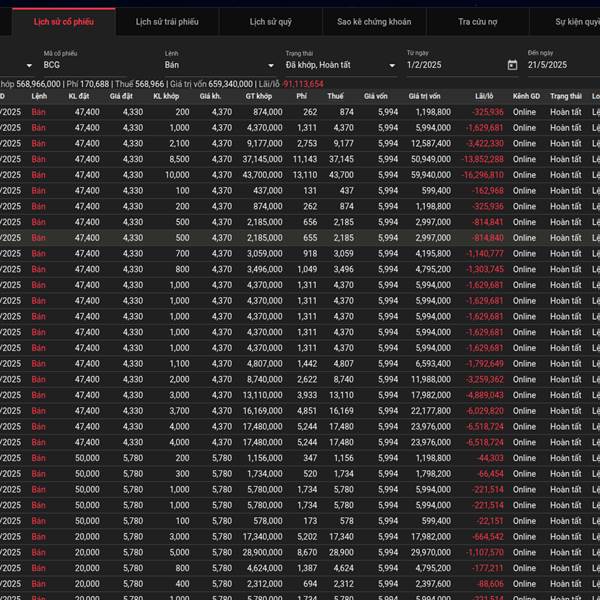Open the calendar picker for Từ ngày
600x600 pixels.
(x=512, y=65)
